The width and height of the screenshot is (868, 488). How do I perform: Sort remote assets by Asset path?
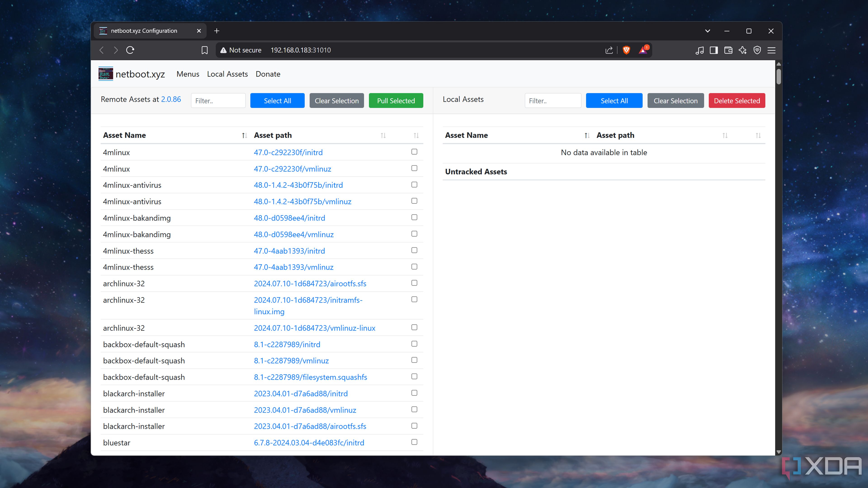320,135
